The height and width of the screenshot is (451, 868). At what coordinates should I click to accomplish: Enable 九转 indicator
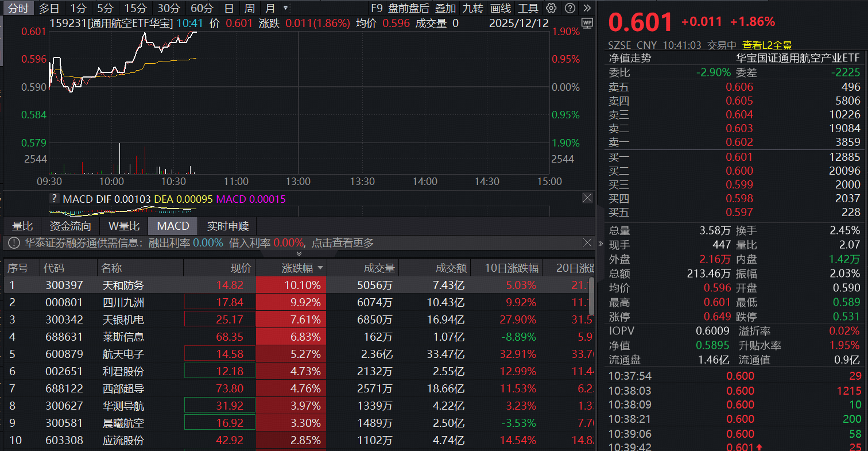pos(473,8)
